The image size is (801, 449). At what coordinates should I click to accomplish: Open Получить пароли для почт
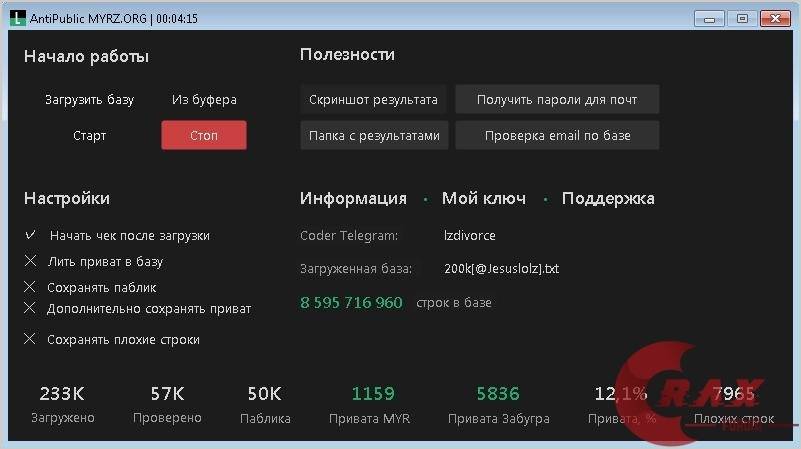pyautogui.click(x=557, y=100)
